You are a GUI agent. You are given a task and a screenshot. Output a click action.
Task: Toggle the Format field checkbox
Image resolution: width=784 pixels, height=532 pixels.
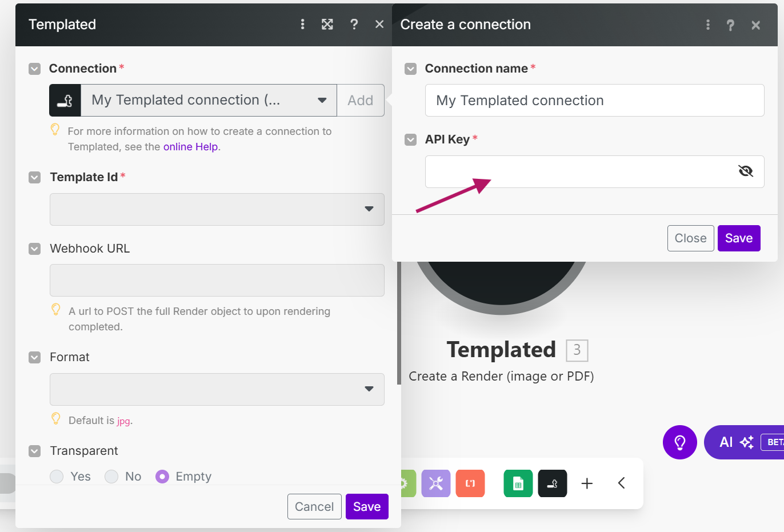(x=35, y=357)
